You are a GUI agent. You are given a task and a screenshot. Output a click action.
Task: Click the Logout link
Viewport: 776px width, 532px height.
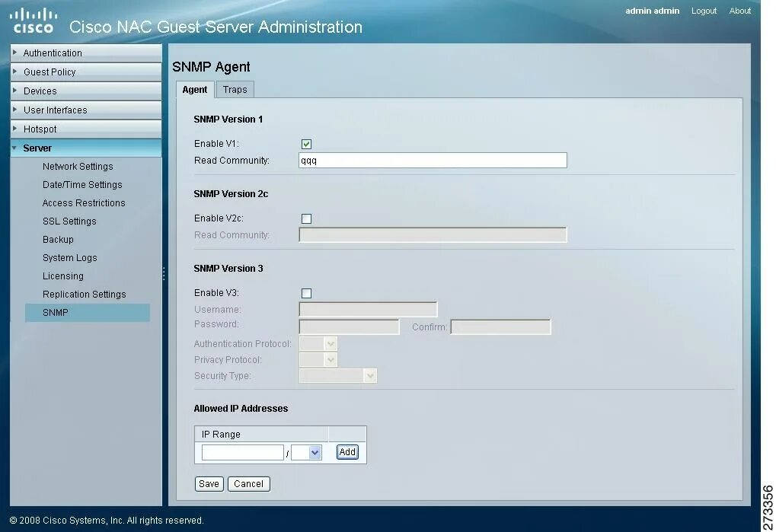(x=704, y=11)
